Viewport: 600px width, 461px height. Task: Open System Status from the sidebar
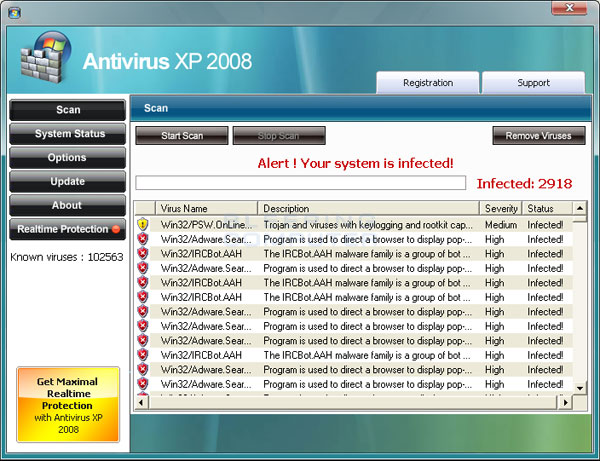(68, 134)
